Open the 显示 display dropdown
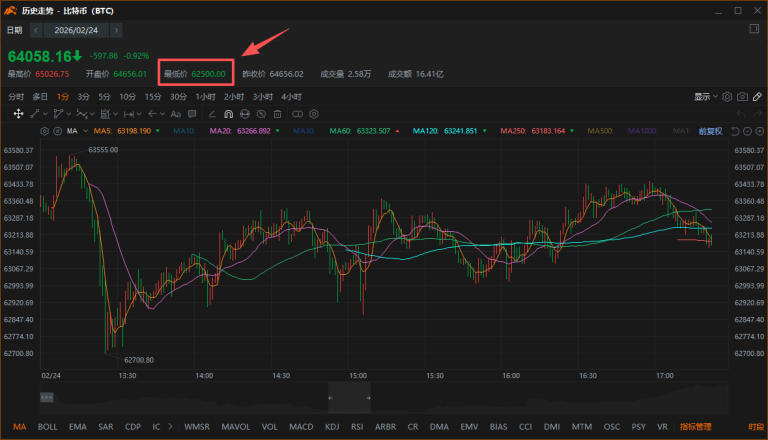Screen dimensions: 768x440 click(706, 97)
